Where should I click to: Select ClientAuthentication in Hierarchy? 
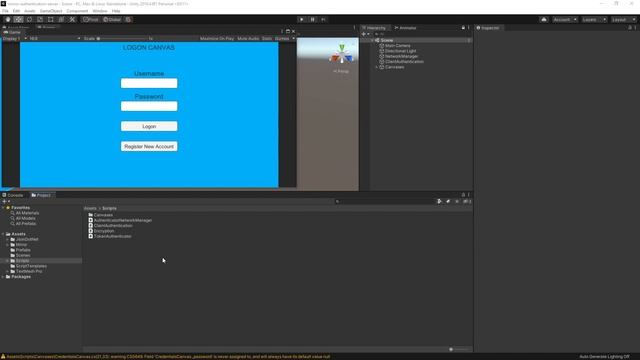pos(404,62)
